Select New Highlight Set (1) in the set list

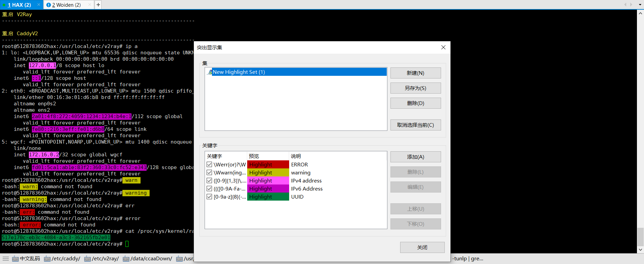239,72
